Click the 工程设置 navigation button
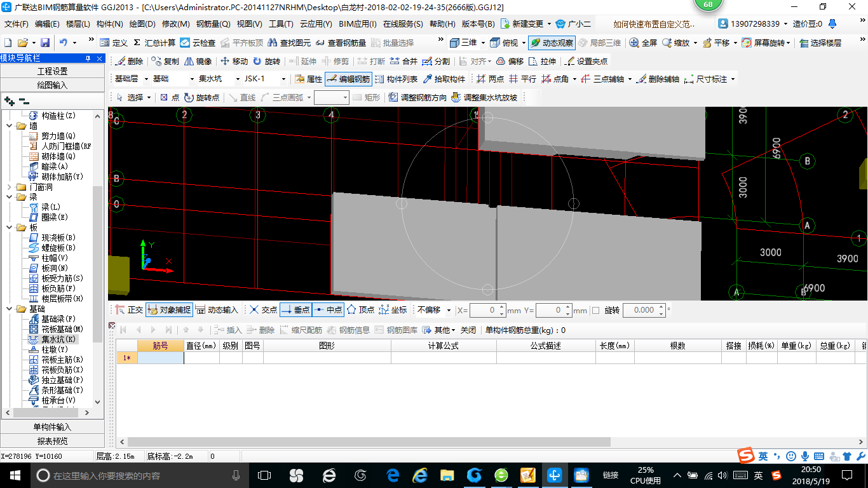 point(52,71)
